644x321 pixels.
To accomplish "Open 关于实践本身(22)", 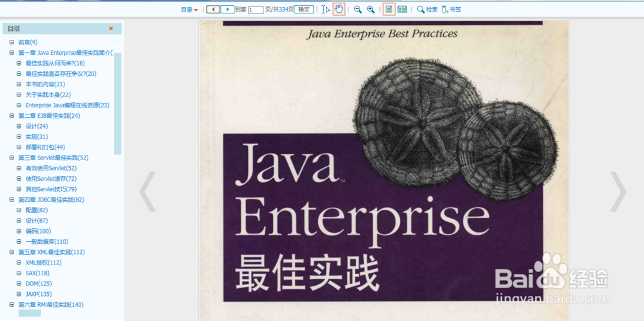I will [x=48, y=95].
